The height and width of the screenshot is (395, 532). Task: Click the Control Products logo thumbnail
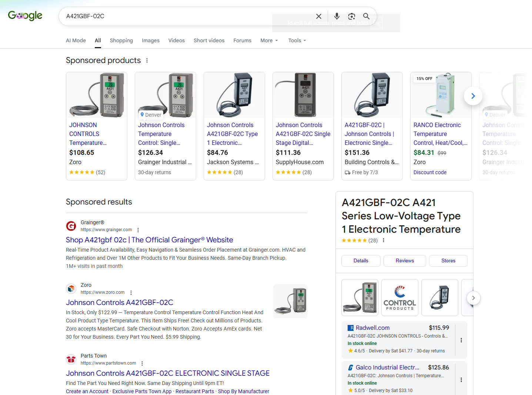coord(400,298)
